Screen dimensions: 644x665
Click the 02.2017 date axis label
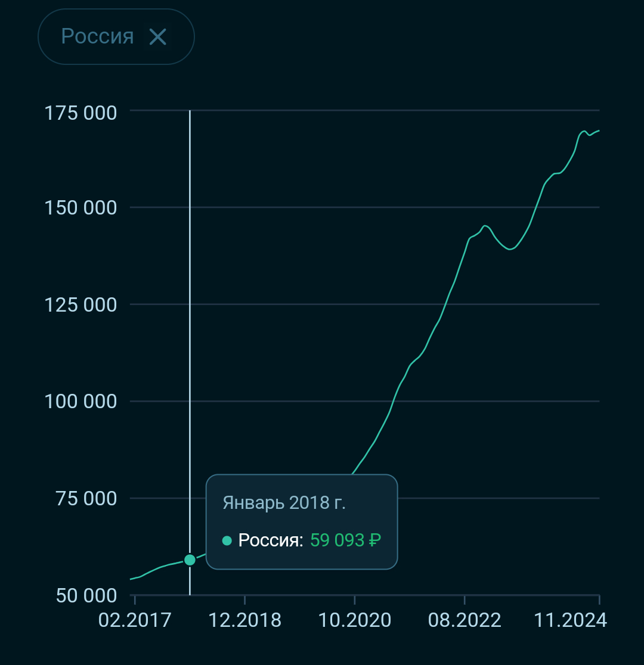[135, 620]
